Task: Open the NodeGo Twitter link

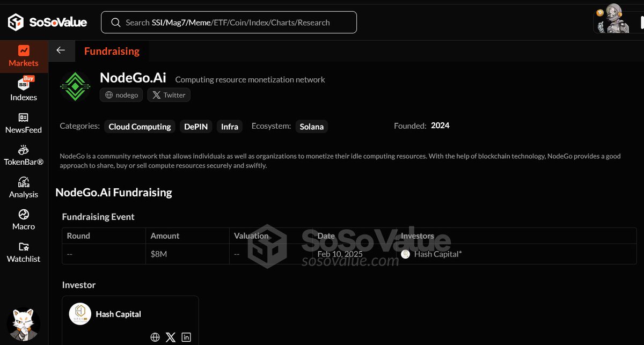Action: point(169,95)
